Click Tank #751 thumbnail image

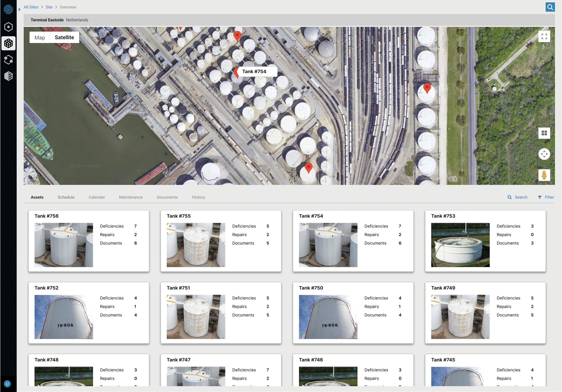(196, 317)
